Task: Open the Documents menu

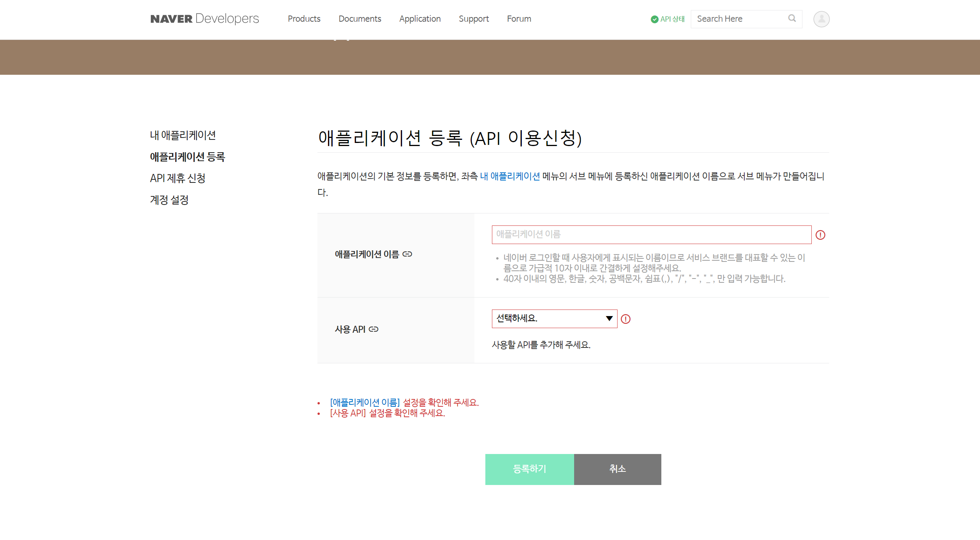Action: (x=360, y=19)
